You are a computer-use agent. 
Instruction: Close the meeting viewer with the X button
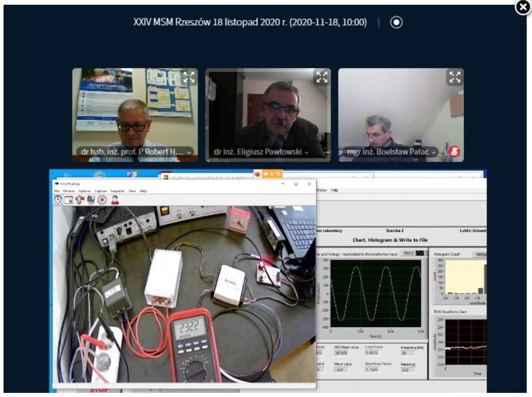click(x=523, y=6)
